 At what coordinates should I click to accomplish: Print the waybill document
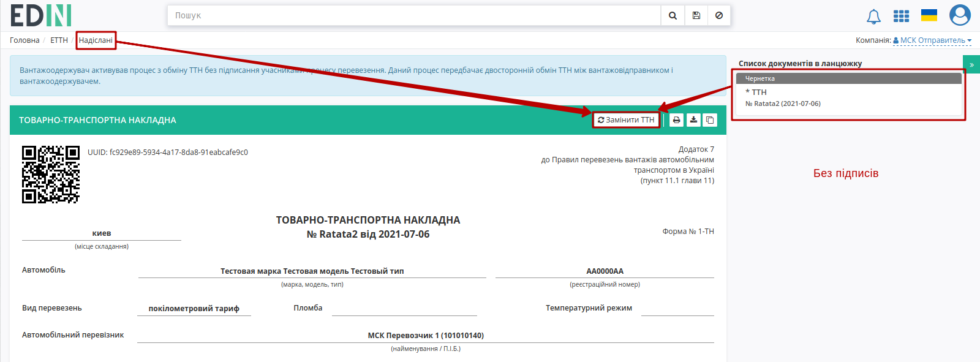point(676,120)
